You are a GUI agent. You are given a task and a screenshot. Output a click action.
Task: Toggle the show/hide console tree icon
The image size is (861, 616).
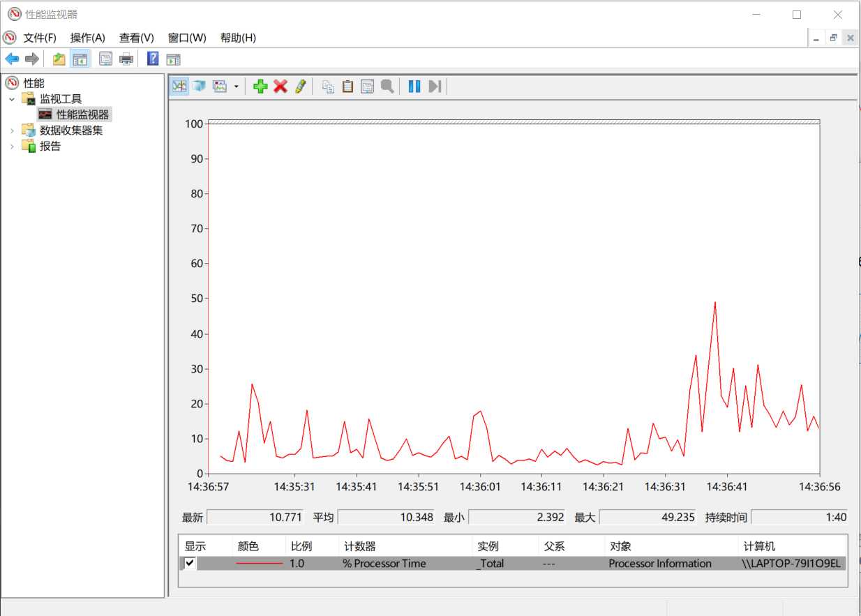(x=80, y=59)
